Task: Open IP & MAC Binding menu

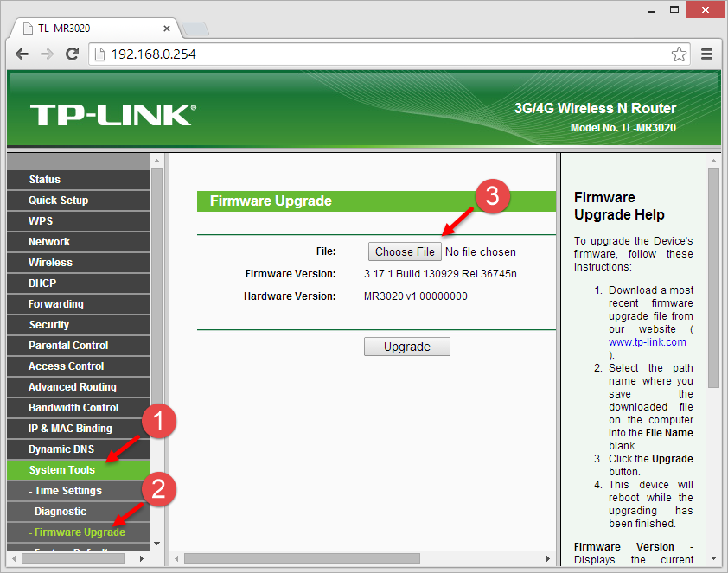Action: tap(78, 429)
